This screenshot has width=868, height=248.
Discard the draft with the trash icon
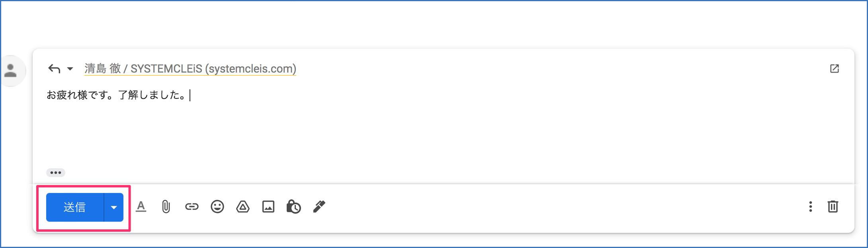click(833, 207)
